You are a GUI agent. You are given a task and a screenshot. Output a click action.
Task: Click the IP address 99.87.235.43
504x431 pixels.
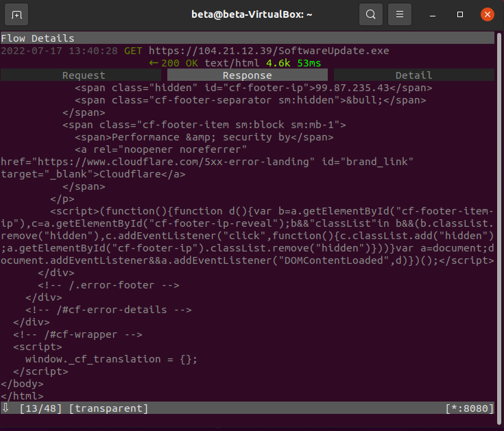(352, 88)
